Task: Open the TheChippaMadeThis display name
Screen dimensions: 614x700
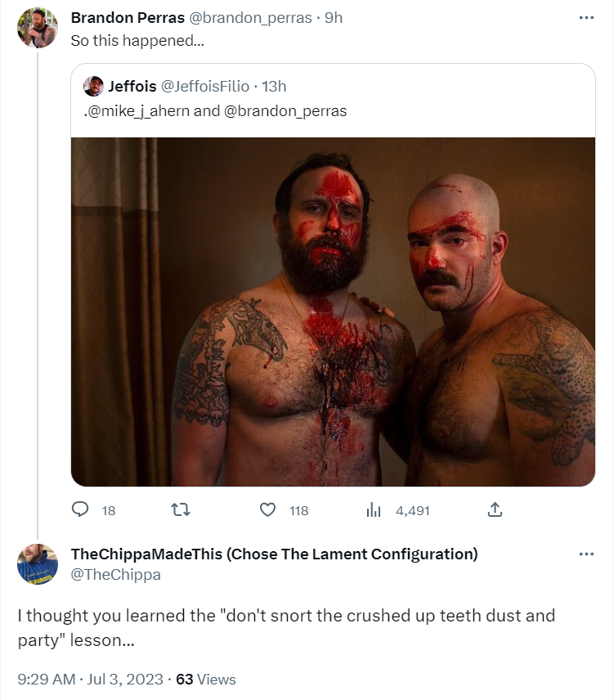Action: (274, 554)
